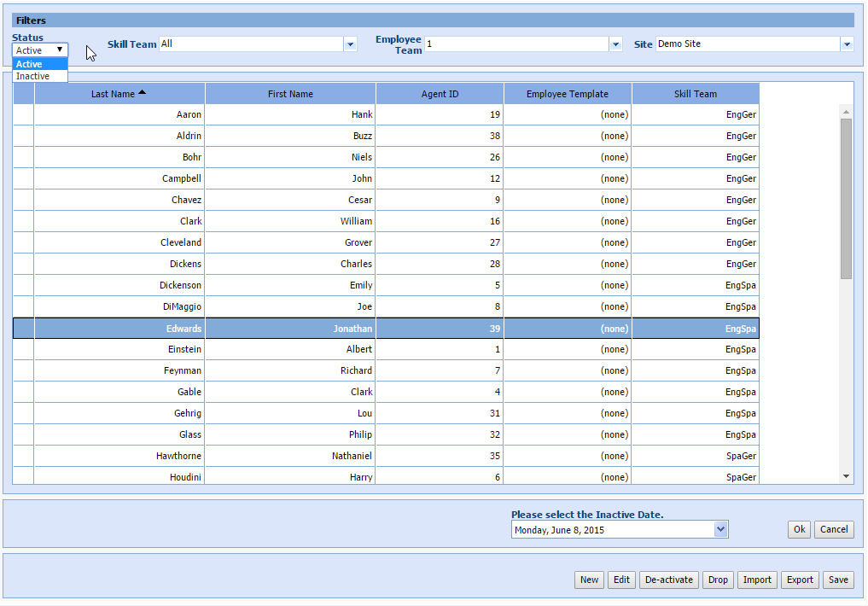Open the Inactive Date picker dropdown
868x606 pixels.
pos(721,530)
